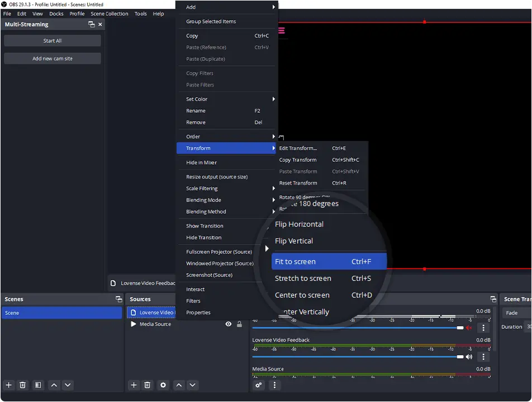Move scene up arrow
This screenshot has height=402, width=532.
coord(54,385)
